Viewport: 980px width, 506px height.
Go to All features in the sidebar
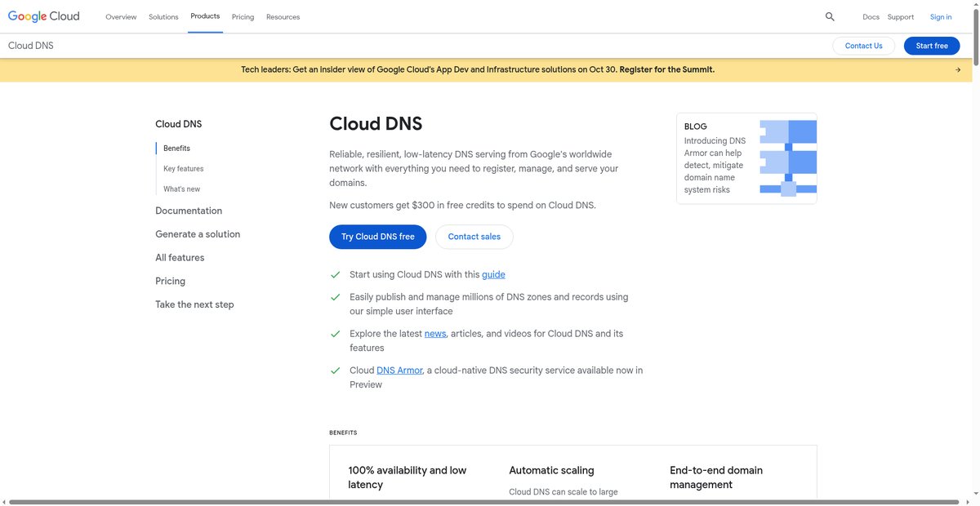click(x=180, y=258)
